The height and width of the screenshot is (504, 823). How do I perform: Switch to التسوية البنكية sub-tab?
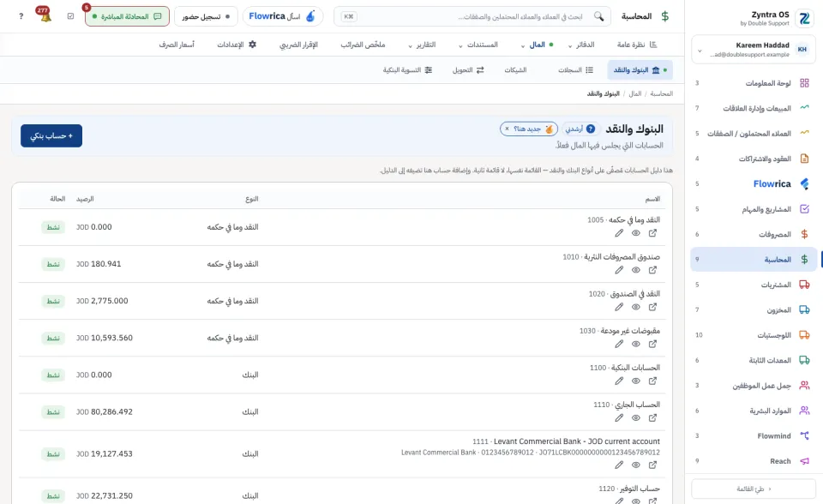click(407, 69)
